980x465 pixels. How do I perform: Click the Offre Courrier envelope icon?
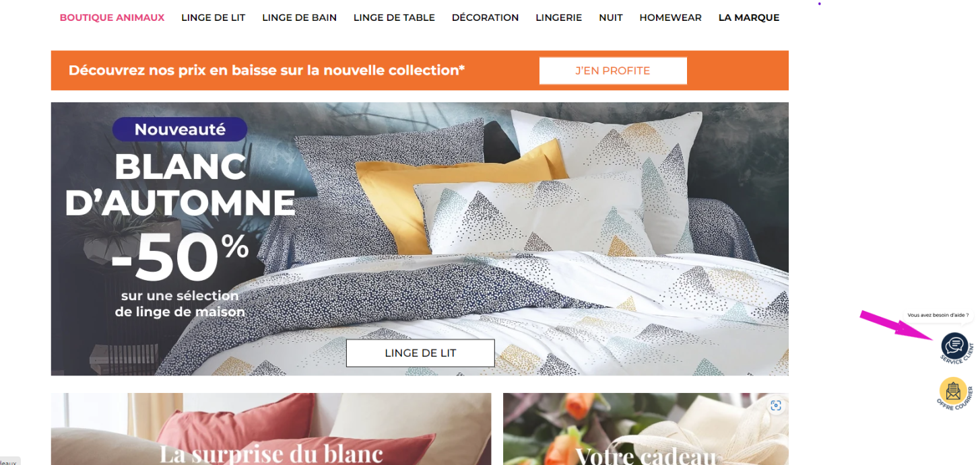point(954,392)
